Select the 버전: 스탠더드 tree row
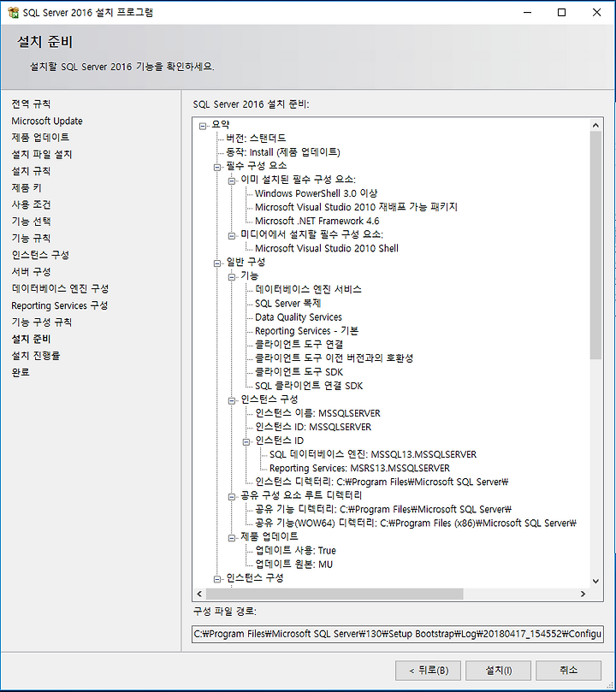The height and width of the screenshot is (692, 616). pyautogui.click(x=256, y=138)
